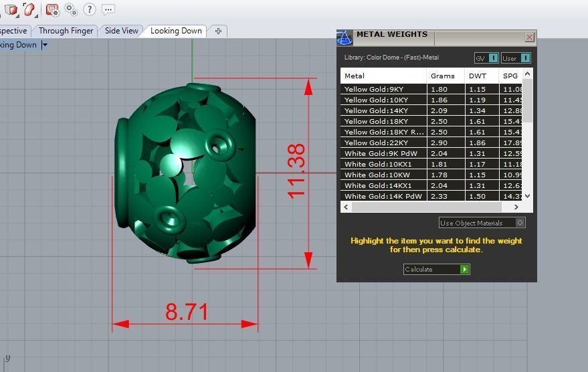Select the Yellow Gold:10KY row
This screenshot has height=372, width=588.
[431, 100]
